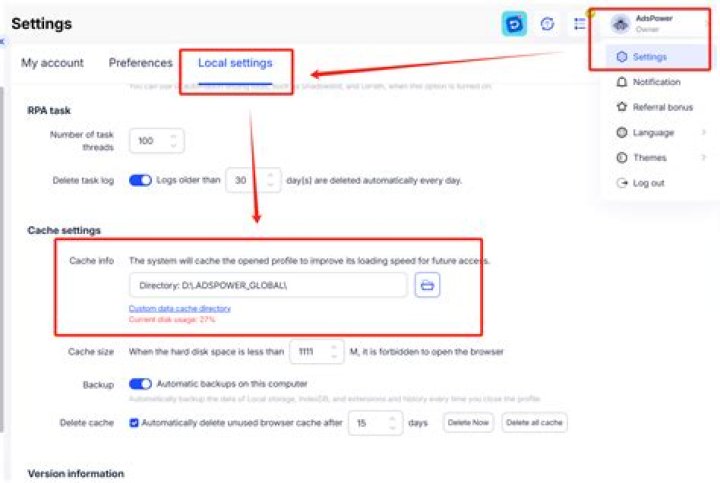
Task: Switch to the My account tab
Action: click(x=52, y=63)
